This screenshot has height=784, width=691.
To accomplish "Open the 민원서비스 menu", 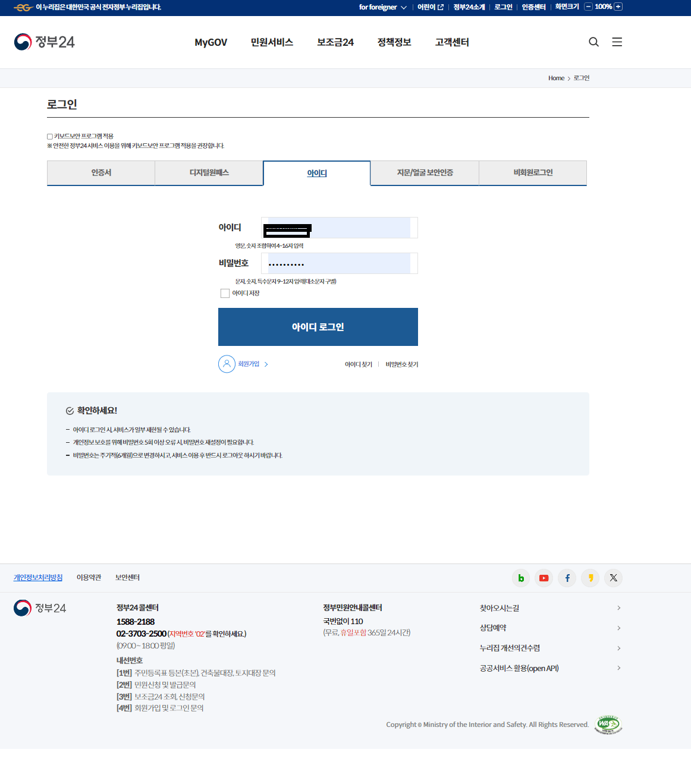I will 272,42.
